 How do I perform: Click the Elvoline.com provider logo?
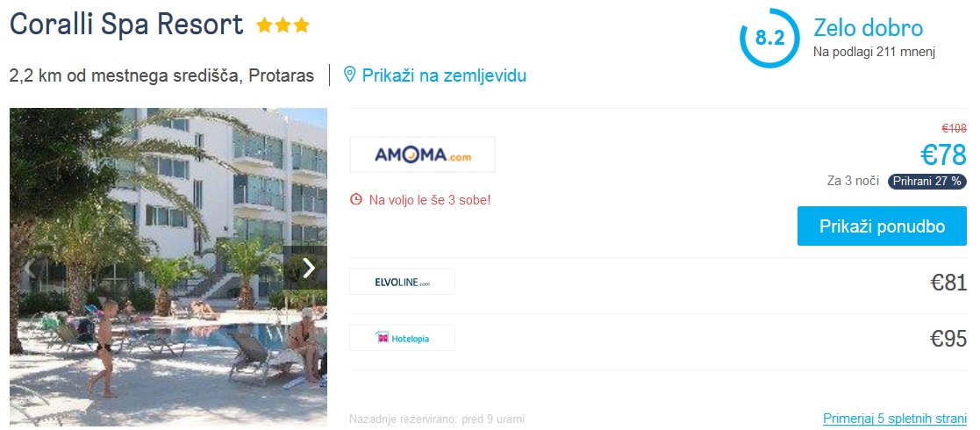click(402, 282)
